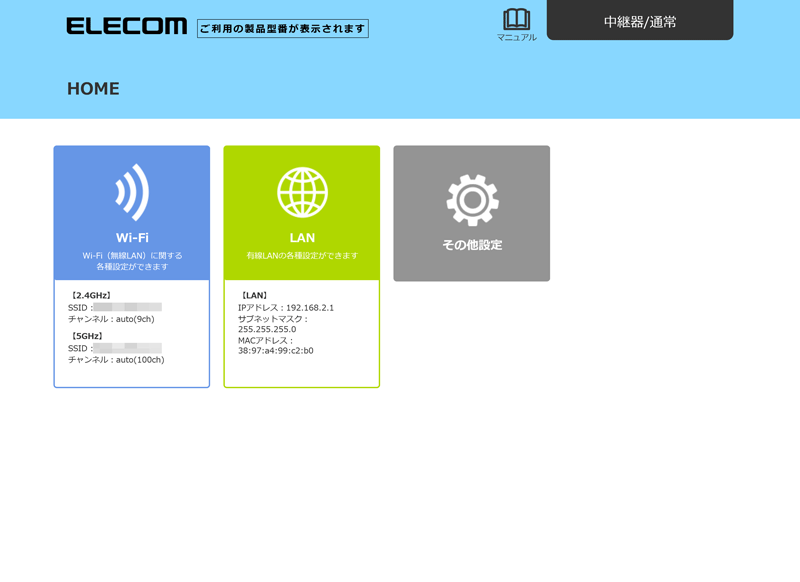The image size is (800, 582).
Task: Click the product model number banner
Action: [282, 29]
